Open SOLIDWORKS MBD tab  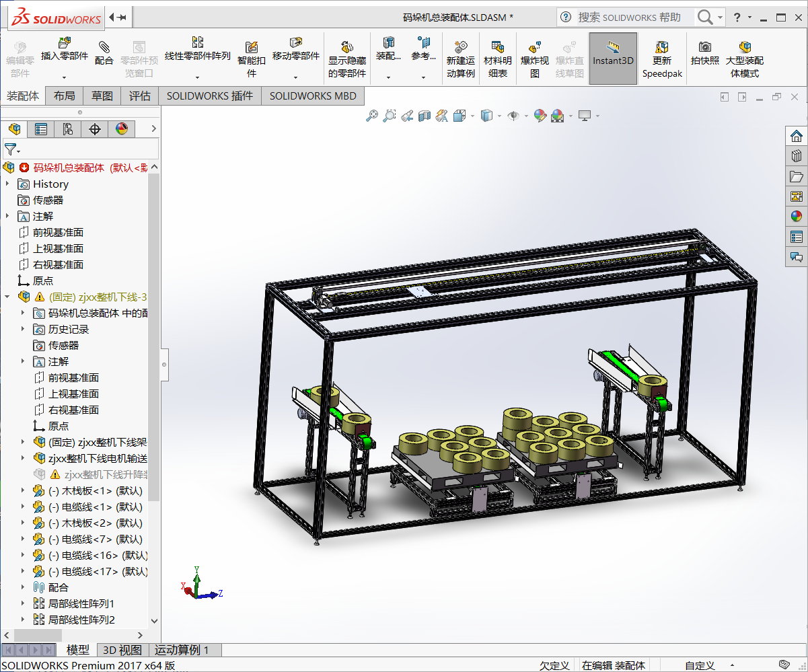coord(313,96)
